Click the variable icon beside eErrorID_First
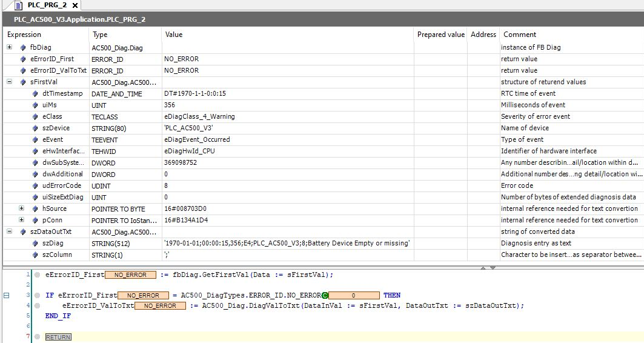The width and height of the screenshot is (644, 343). [x=23, y=59]
